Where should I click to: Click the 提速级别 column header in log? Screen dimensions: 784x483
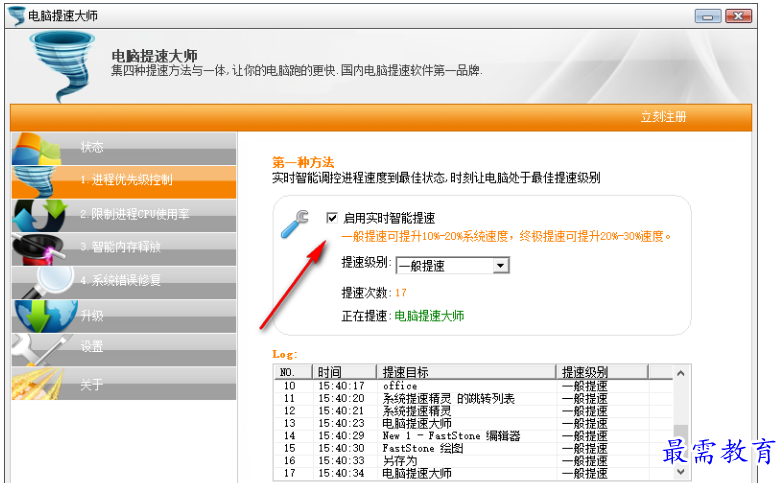point(602,372)
